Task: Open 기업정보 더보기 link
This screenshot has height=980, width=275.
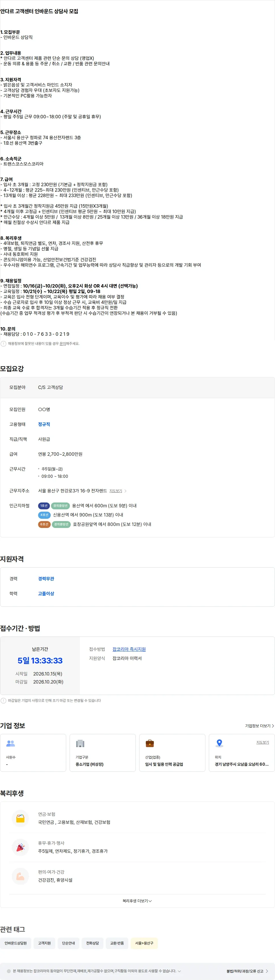Action: [x=260, y=726]
